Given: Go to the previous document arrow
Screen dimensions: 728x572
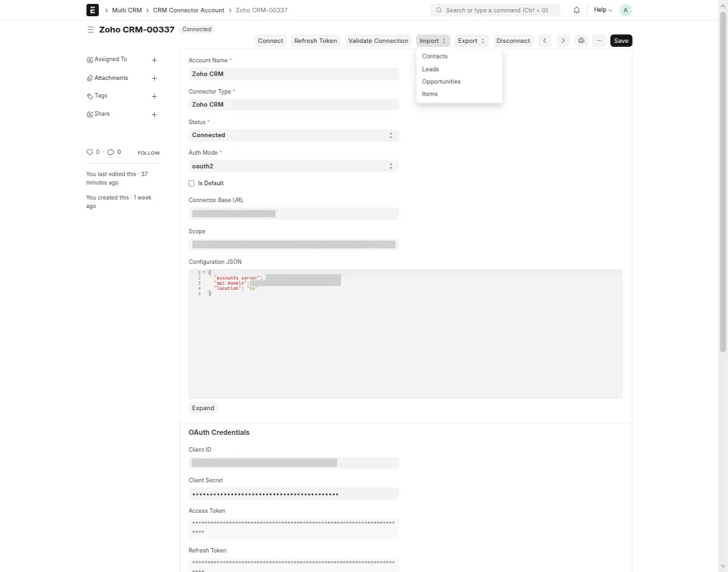Looking at the screenshot, I should coord(545,40).
